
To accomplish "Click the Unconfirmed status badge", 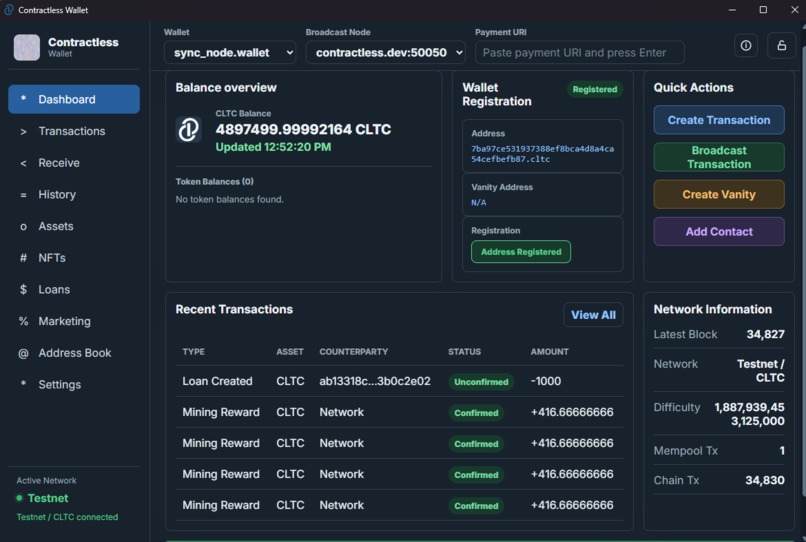I will pos(481,382).
